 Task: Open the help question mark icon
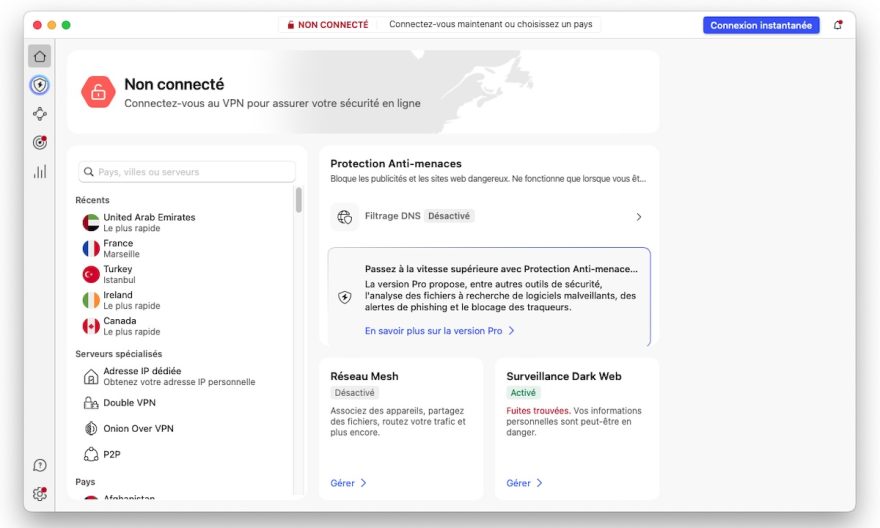click(40, 465)
